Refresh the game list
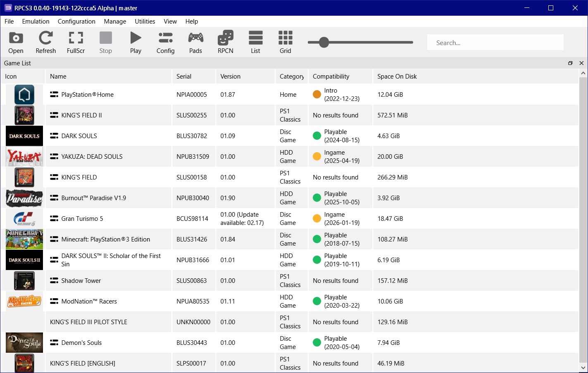Image resolution: width=588 pixels, height=373 pixels. [45, 42]
